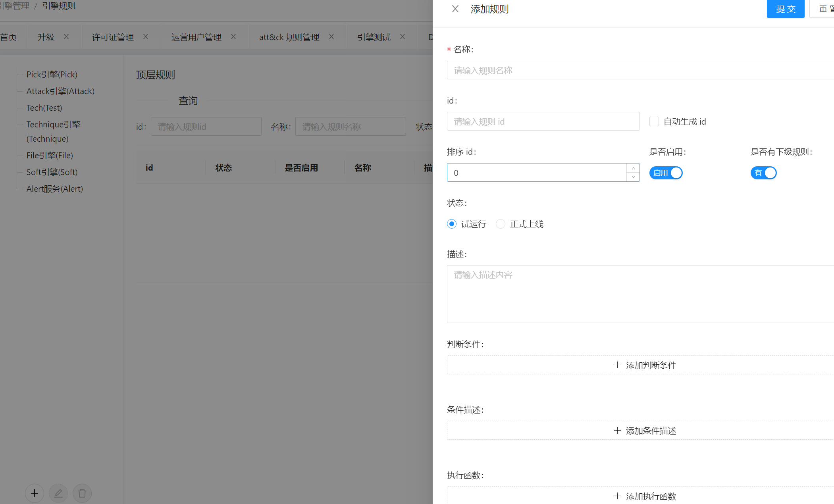834x504 pixels.
Task: Click the 引擎规则 breadcrumb
Action: [58, 6]
